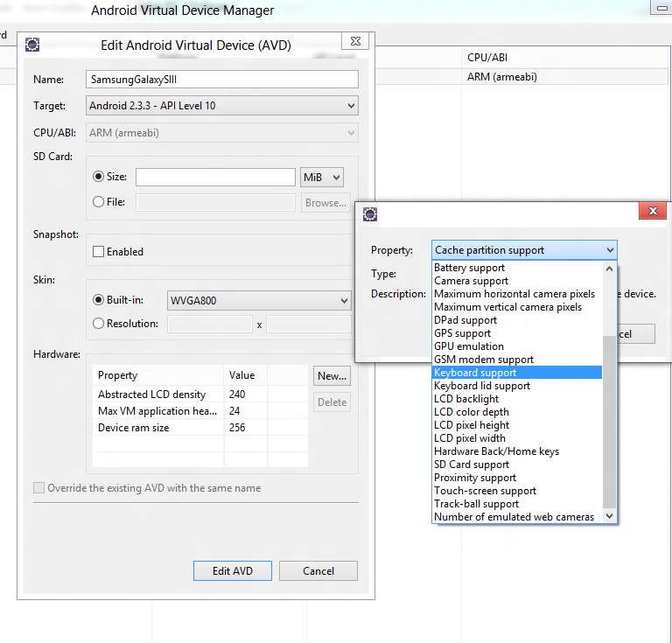Select the Resolution skin radio button
The height and width of the screenshot is (643, 672).
coord(99,324)
